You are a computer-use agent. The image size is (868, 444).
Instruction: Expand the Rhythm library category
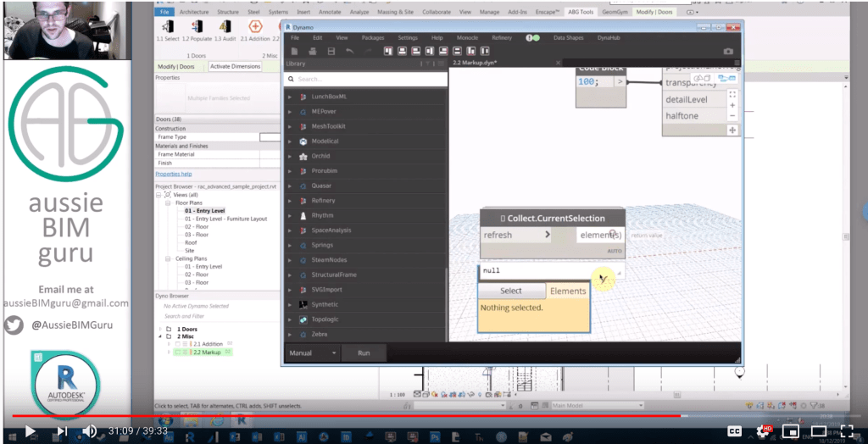click(290, 215)
